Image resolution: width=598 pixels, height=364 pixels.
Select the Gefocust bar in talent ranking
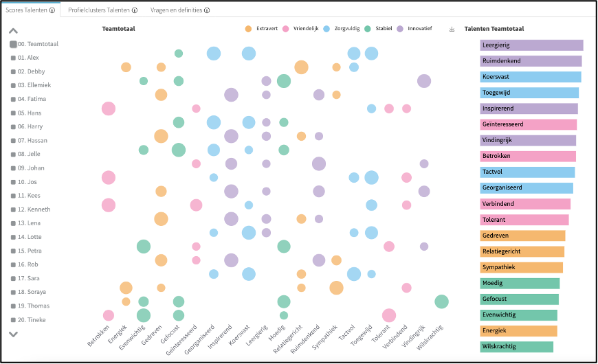coord(520,299)
